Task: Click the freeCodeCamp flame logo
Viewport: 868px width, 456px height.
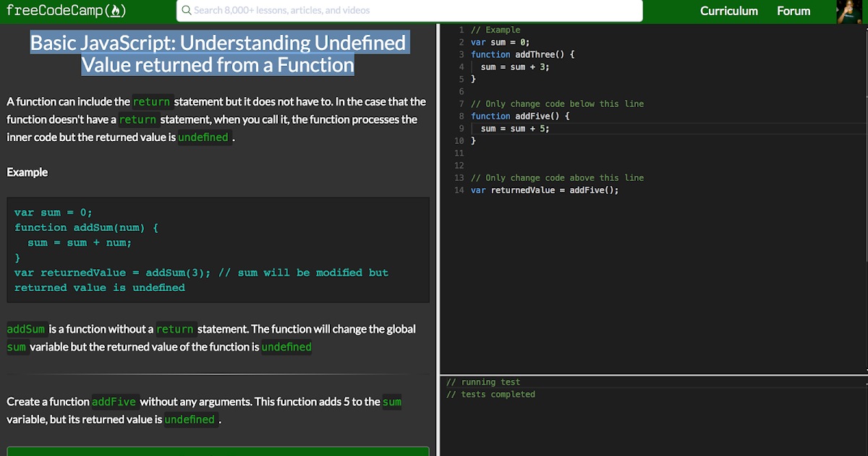Action: point(116,11)
